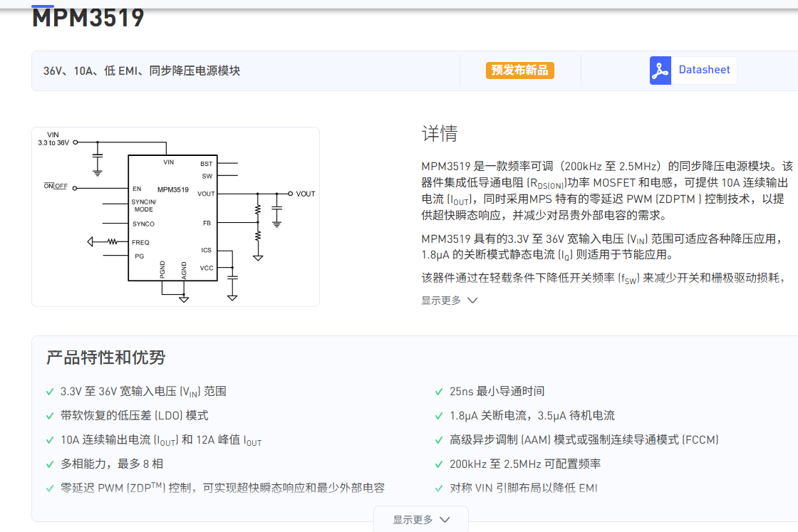
Task: Click the 详情 section heading
Action: tap(439, 133)
